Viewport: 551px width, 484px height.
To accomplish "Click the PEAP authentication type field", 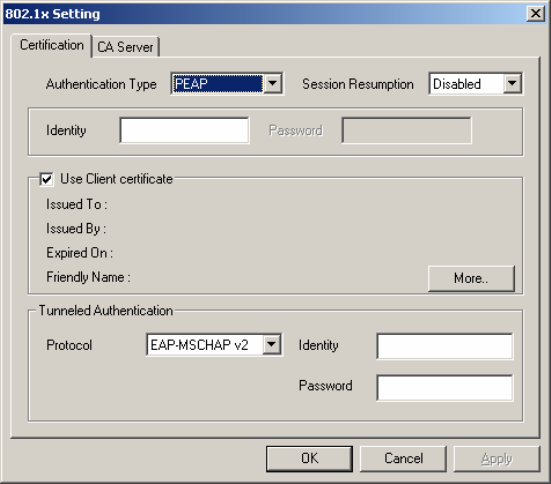I will click(218, 84).
